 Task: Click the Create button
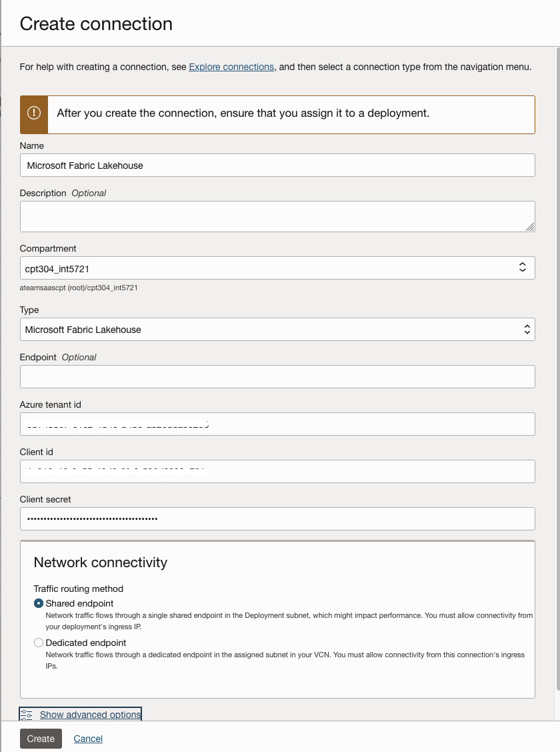[x=40, y=739]
